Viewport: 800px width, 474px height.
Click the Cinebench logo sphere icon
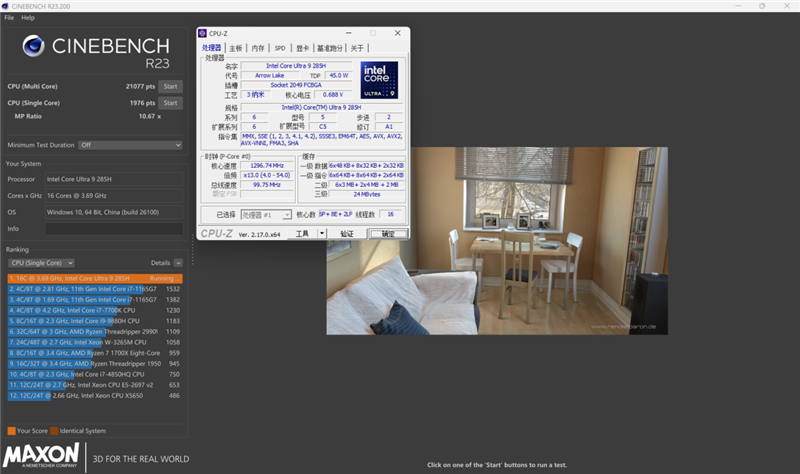click(34, 46)
